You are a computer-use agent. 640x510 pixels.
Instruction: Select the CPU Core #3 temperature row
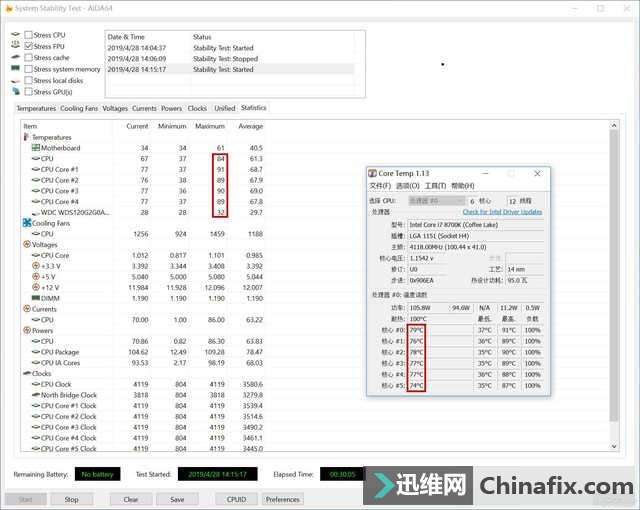[x=144, y=191]
